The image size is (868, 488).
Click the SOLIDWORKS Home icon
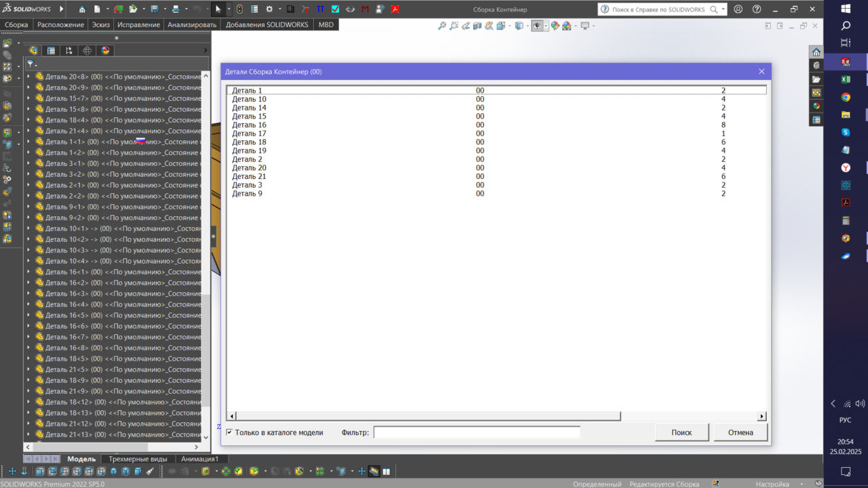click(x=82, y=9)
